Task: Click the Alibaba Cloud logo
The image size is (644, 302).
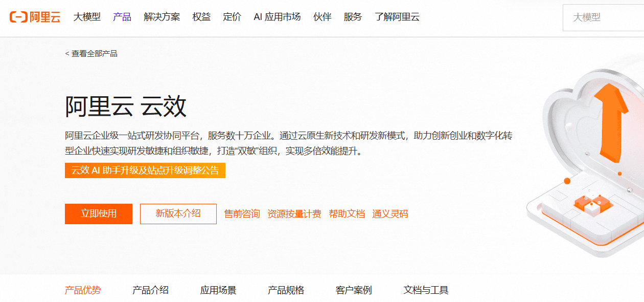Action: point(35,17)
